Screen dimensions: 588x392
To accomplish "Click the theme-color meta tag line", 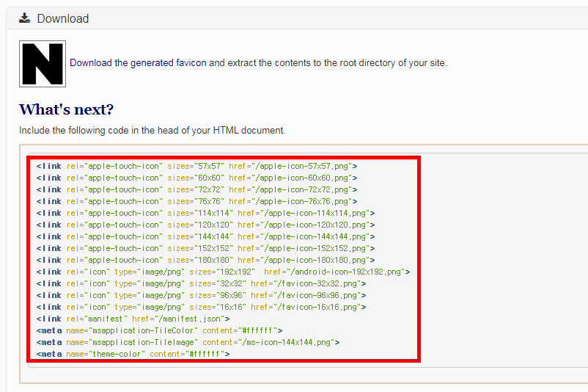I will (x=133, y=354).
